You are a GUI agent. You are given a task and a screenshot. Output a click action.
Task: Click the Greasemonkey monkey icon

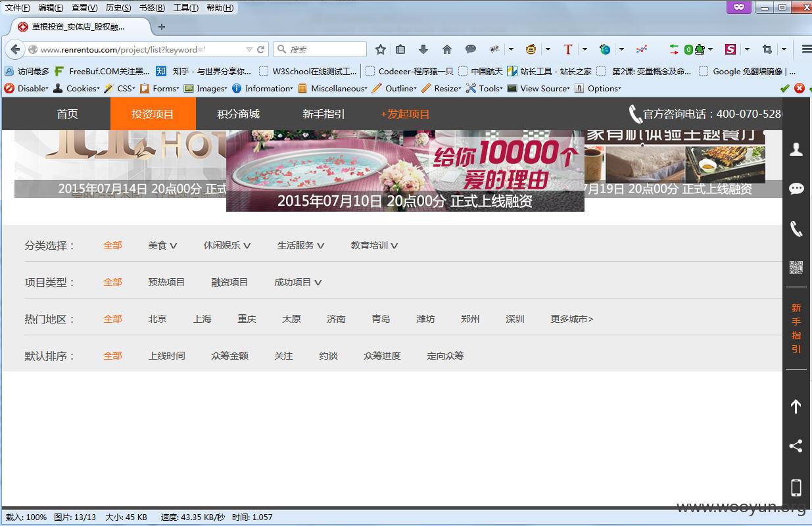(531, 49)
